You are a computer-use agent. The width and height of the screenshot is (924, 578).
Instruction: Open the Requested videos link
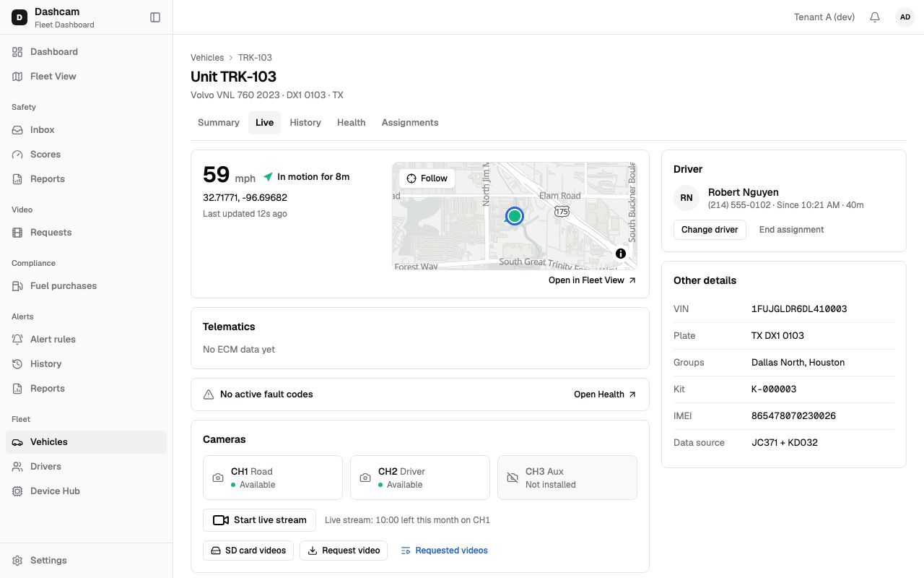445,551
